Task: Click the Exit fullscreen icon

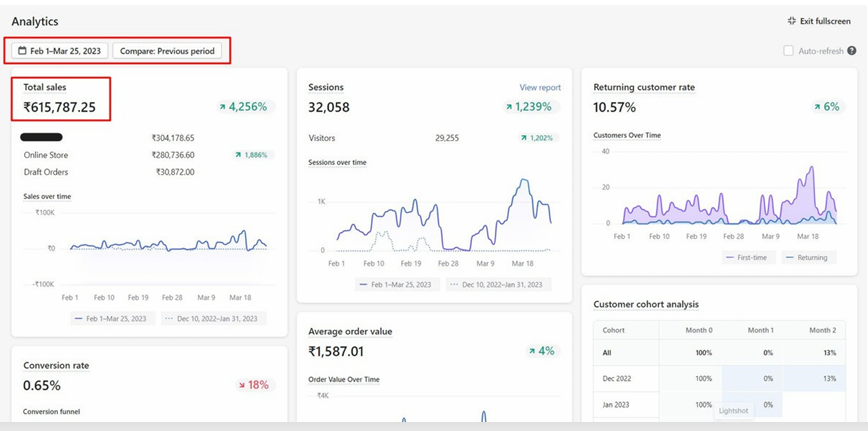Action: point(792,21)
